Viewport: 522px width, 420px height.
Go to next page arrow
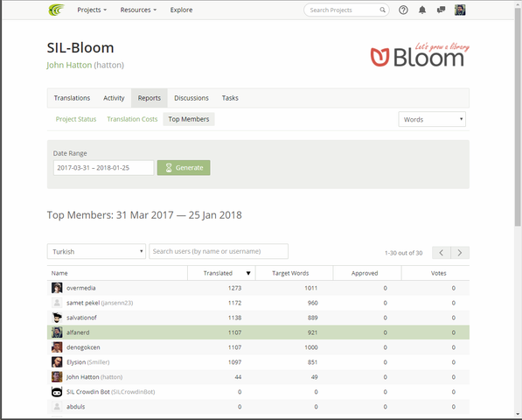(460, 253)
